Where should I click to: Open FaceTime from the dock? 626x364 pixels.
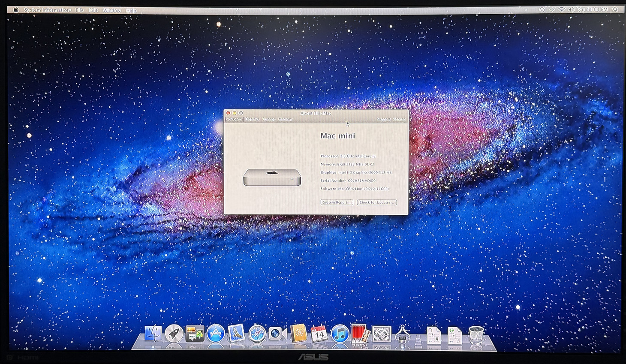277,333
